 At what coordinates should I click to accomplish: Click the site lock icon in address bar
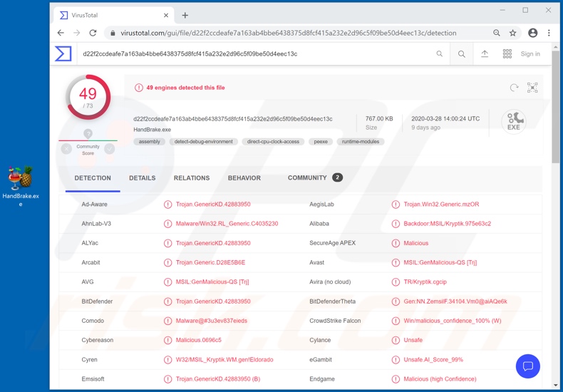(113, 33)
